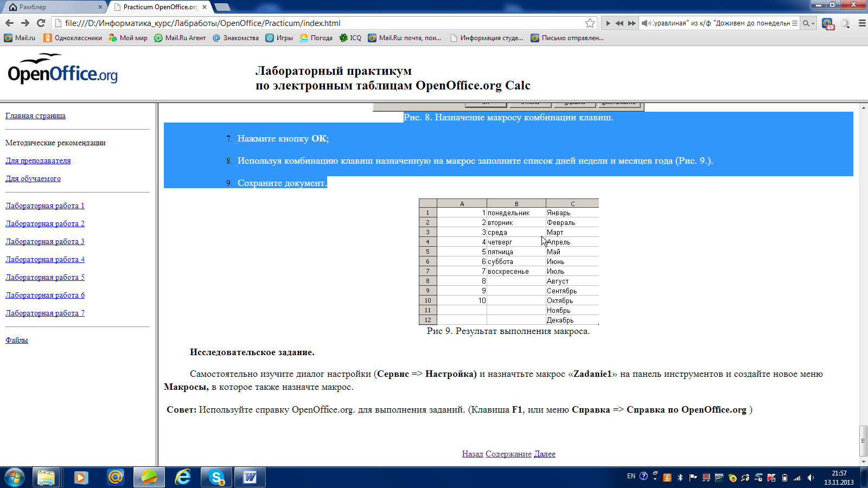Open the Одноклассники bookmark
The image size is (868, 488).
[x=73, y=37]
